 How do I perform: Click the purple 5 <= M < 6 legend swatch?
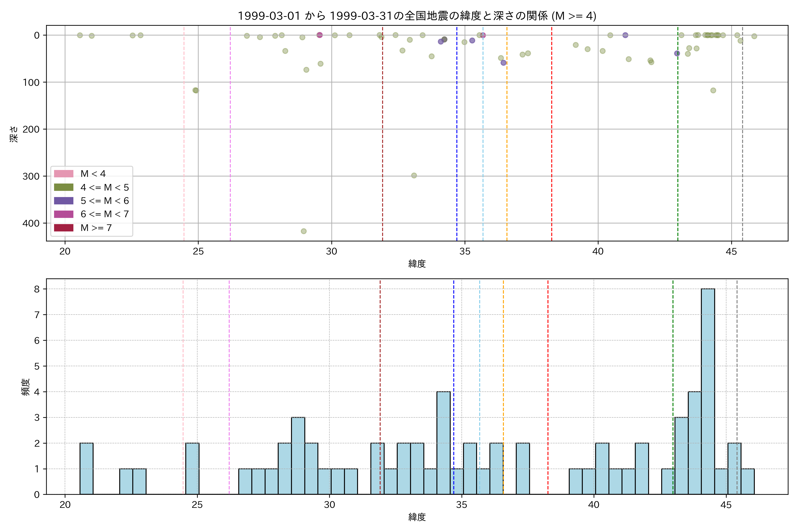(x=63, y=201)
